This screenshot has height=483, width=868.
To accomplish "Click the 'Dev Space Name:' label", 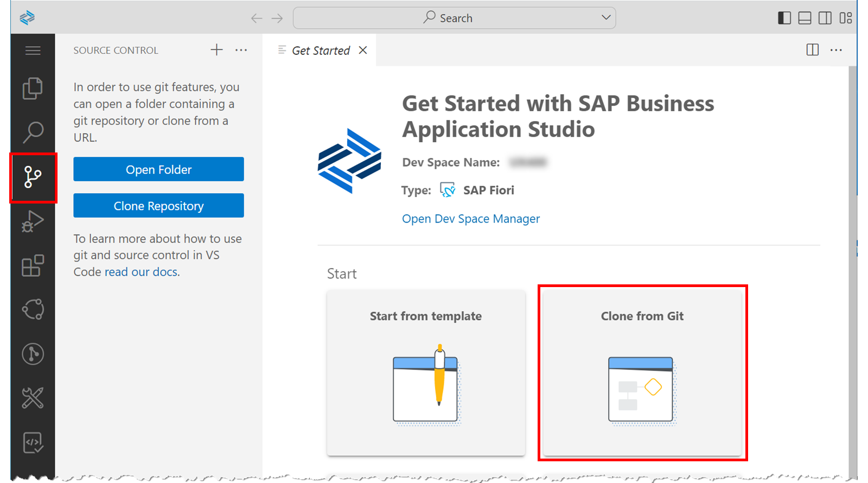I will (x=451, y=162).
